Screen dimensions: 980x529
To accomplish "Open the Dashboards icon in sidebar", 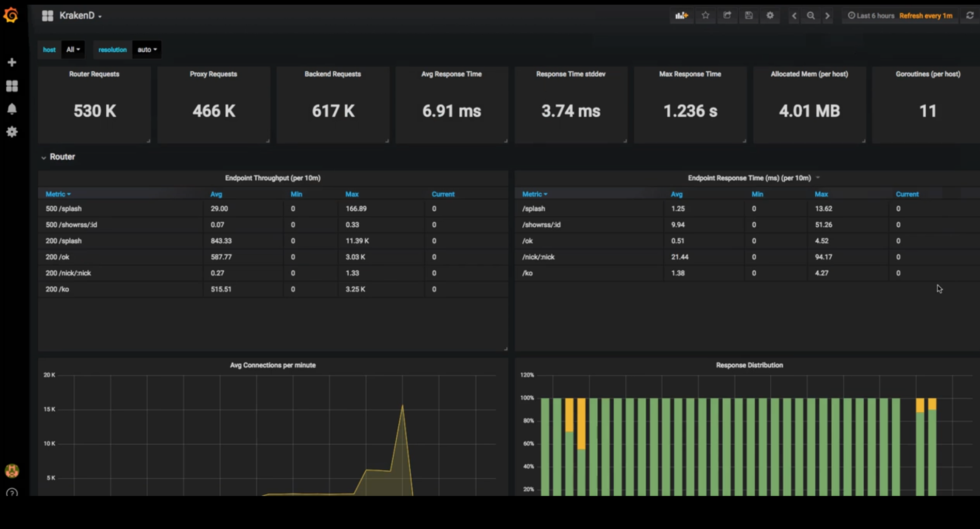I will pyautogui.click(x=12, y=86).
